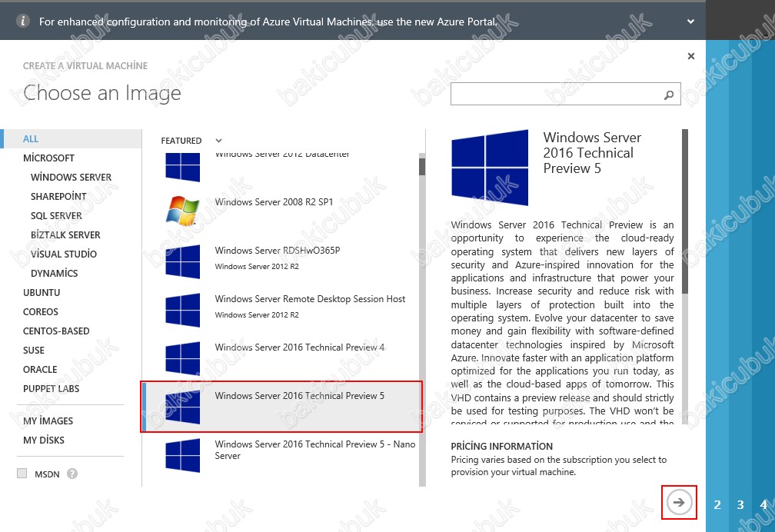Click the next arrow button
Screen dimensions: 775x532
pyautogui.click(x=679, y=503)
